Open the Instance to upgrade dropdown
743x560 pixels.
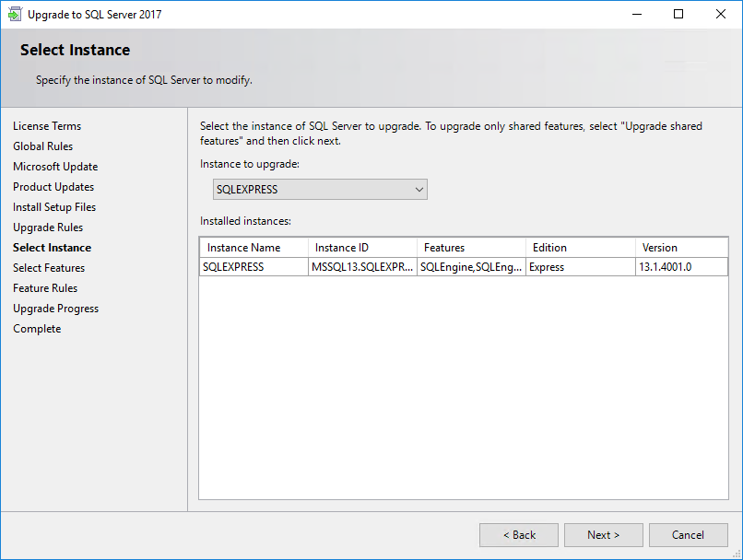(320, 190)
